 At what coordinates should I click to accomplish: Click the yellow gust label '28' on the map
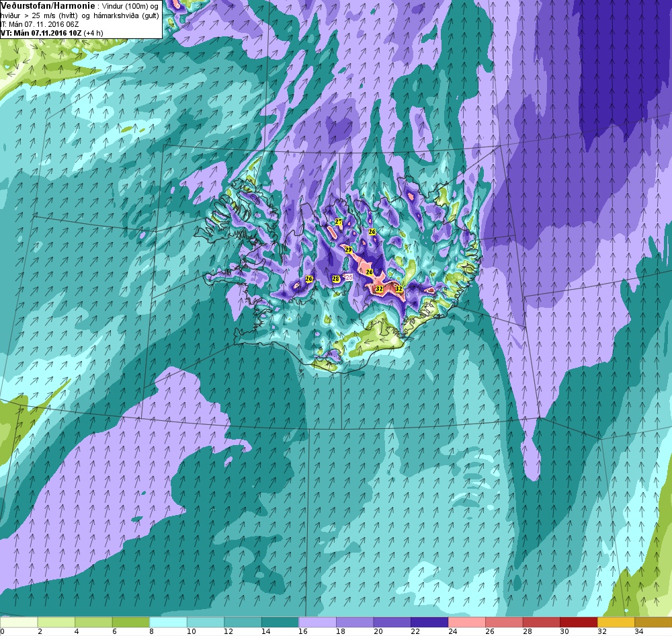tap(335, 279)
